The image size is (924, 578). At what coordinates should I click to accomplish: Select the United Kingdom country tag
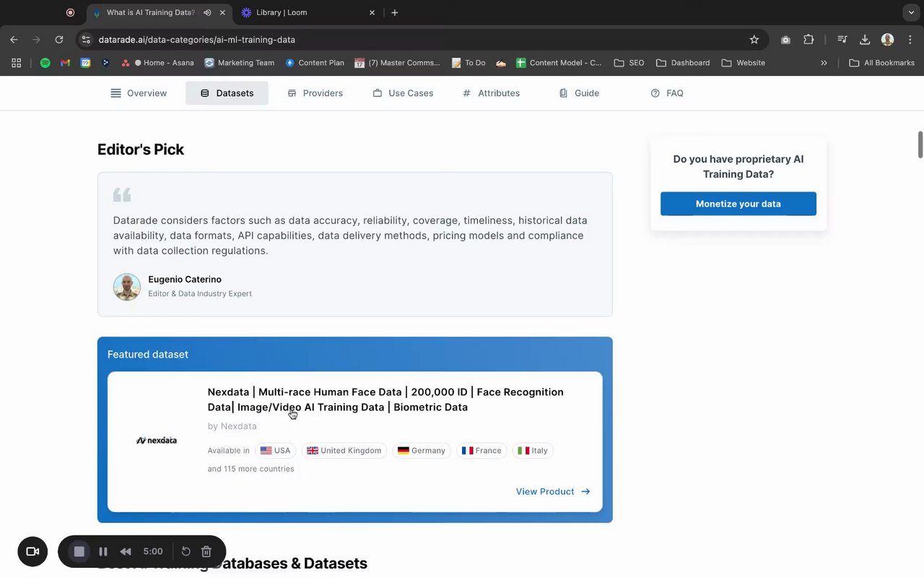point(344,451)
